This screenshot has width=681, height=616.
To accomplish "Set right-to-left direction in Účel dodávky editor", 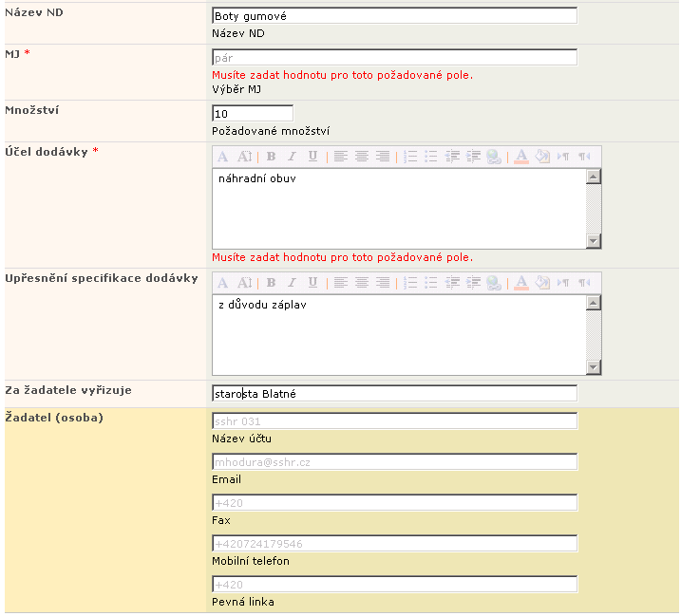I will click(x=584, y=157).
